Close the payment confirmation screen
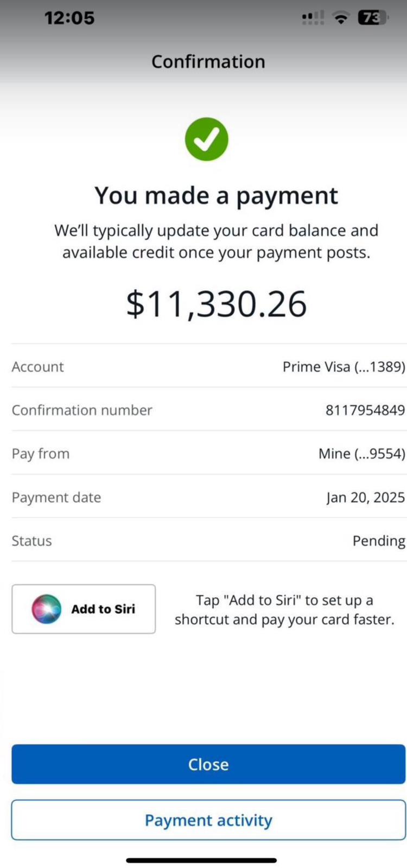407x868 pixels. [x=208, y=764]
